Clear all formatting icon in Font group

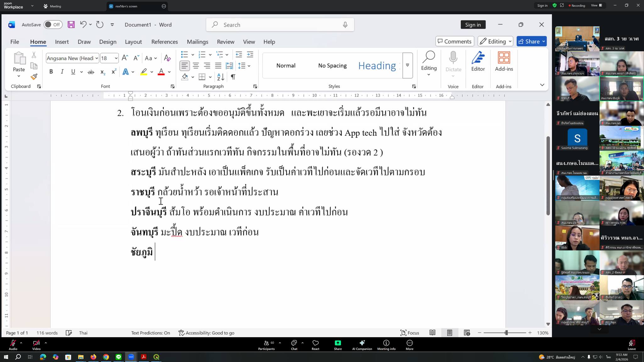click(167, 58)
